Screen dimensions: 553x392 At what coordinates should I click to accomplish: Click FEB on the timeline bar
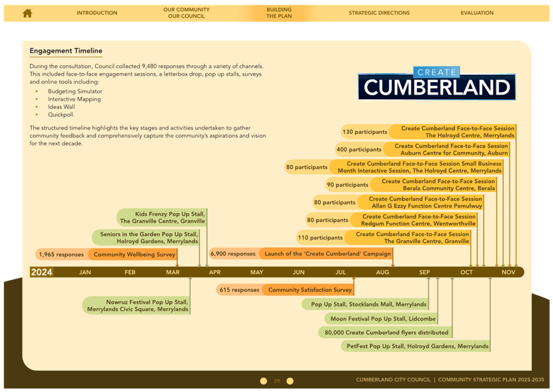click(x=130, y=272)
